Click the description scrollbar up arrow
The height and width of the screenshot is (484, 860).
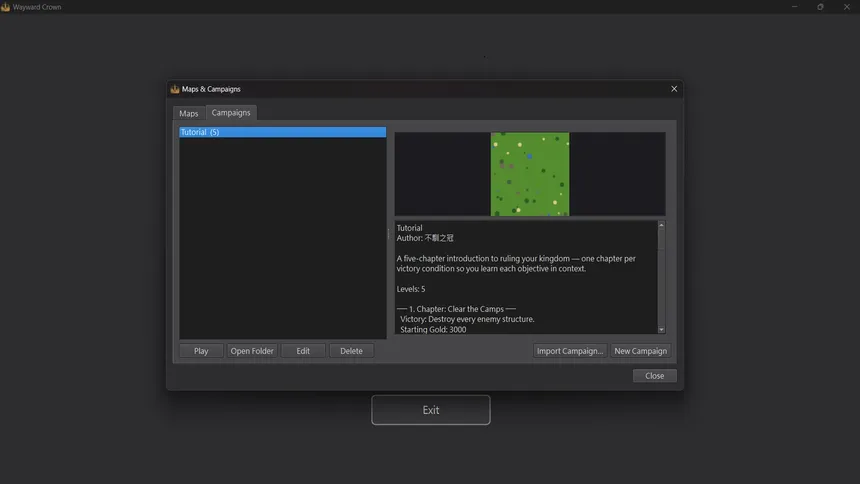[x=661, y=225]
